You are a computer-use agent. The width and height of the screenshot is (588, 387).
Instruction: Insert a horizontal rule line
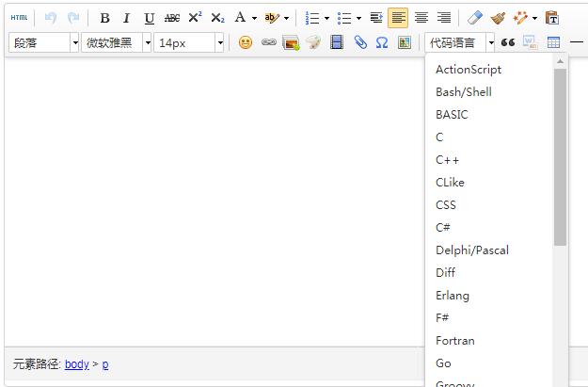(x=577, y=42)
